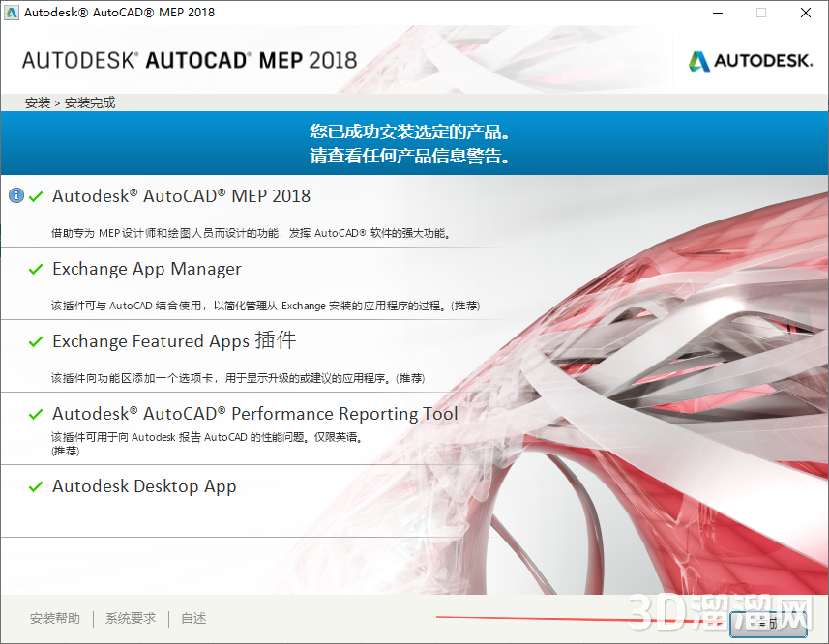Click the AutoCAD app icon in the title bar

tap(11, 13)
